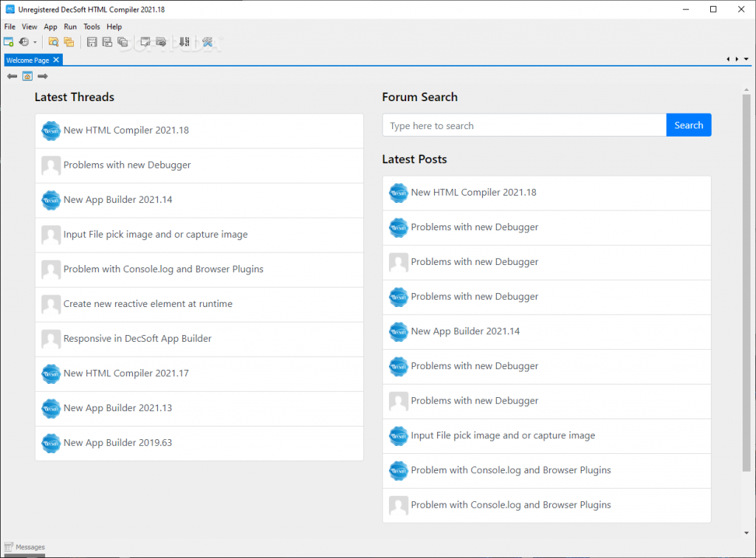The image size is (756, 558).
Task: Click the New app toolbar icon
Action: click(x=9, y=42)
